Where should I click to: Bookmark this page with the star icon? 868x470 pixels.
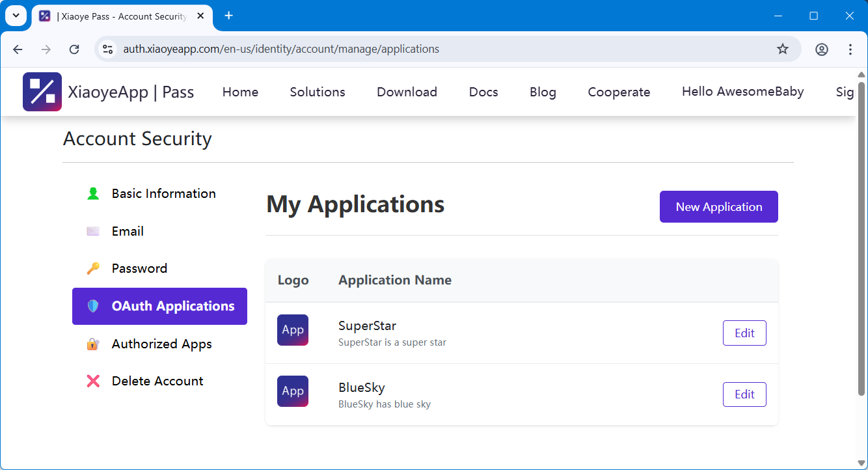tap(783, 49)
